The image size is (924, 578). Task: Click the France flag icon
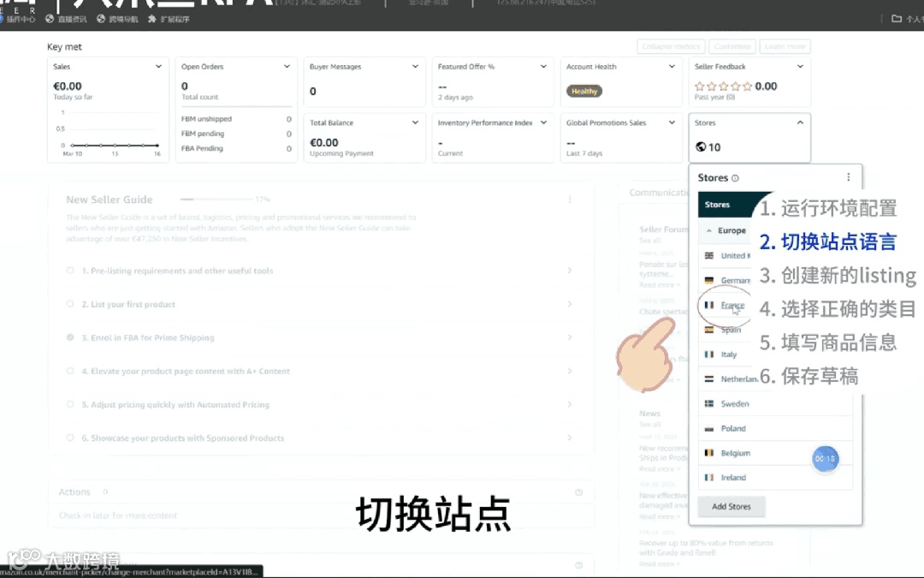coord(709,305)
